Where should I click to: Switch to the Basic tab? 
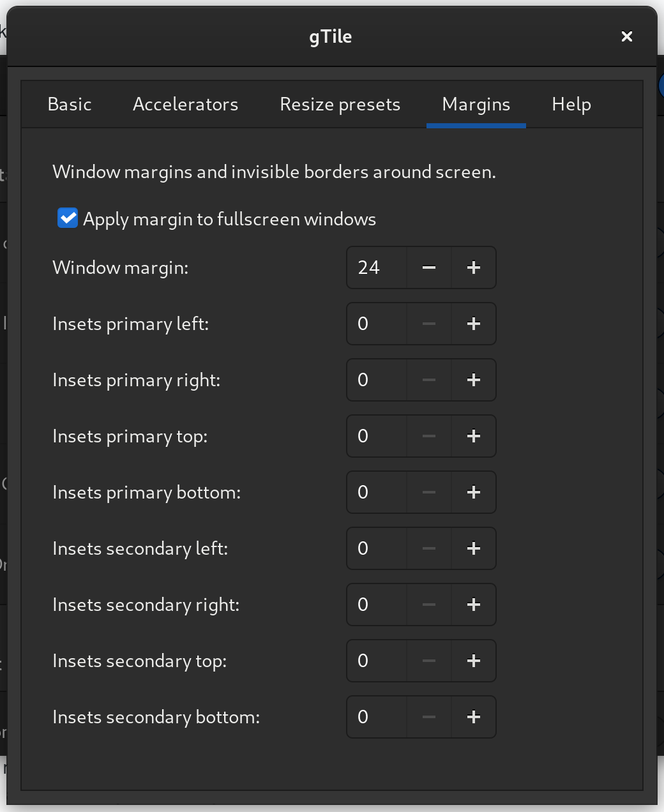point(70,104)
